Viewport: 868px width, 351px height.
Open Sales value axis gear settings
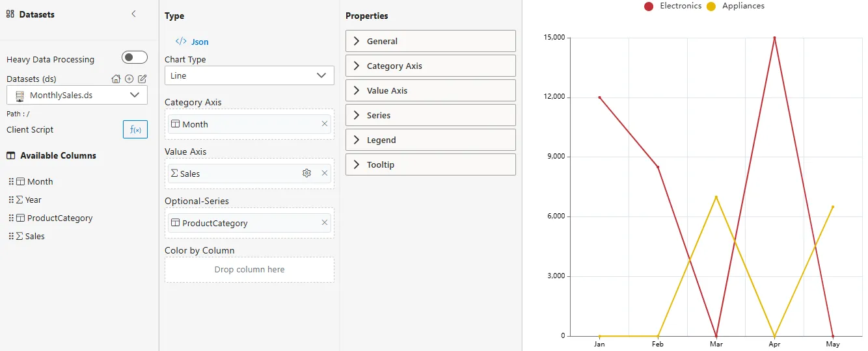pyautogui.click(x=306, y=174)
